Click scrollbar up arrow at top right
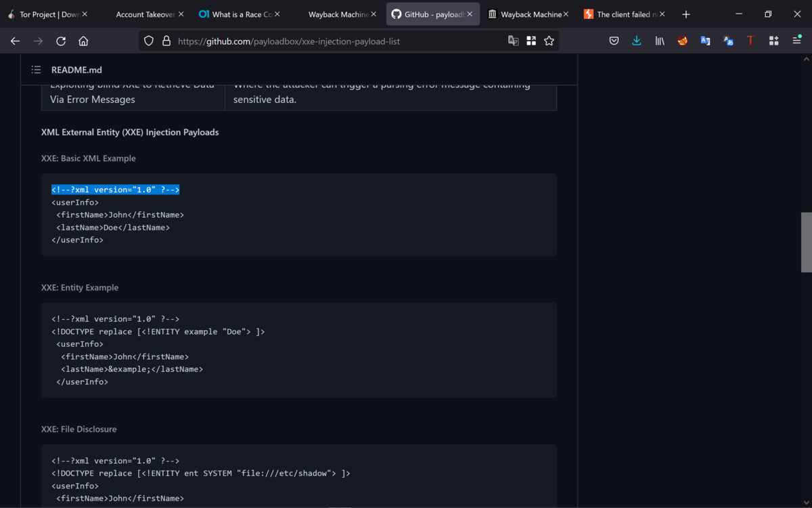 806,59
